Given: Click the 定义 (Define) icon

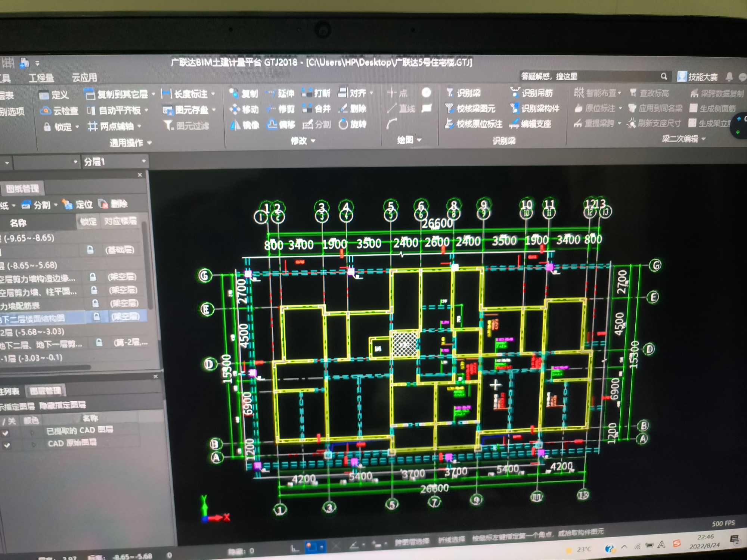Looking at the screenshot, I should (x=44, y=95).
